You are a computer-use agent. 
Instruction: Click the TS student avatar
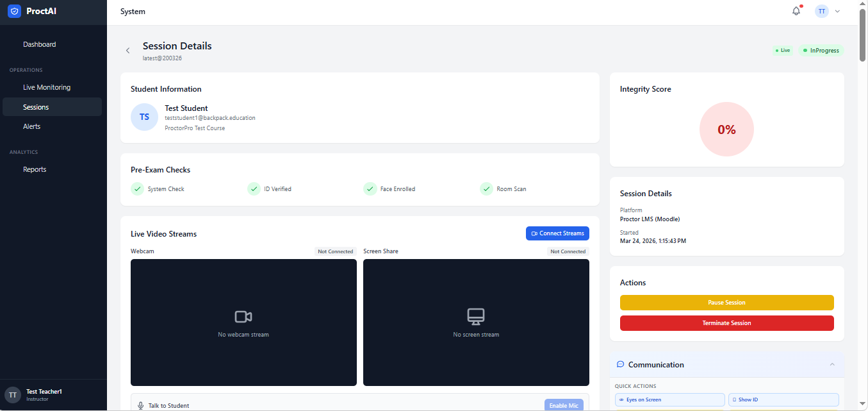click(x=144, y=117)
